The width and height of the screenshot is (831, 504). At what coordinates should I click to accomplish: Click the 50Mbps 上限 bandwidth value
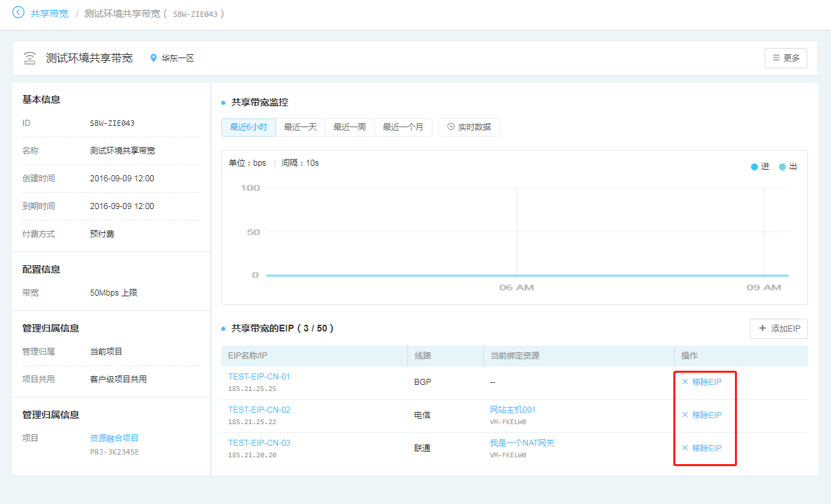(114, 293)
